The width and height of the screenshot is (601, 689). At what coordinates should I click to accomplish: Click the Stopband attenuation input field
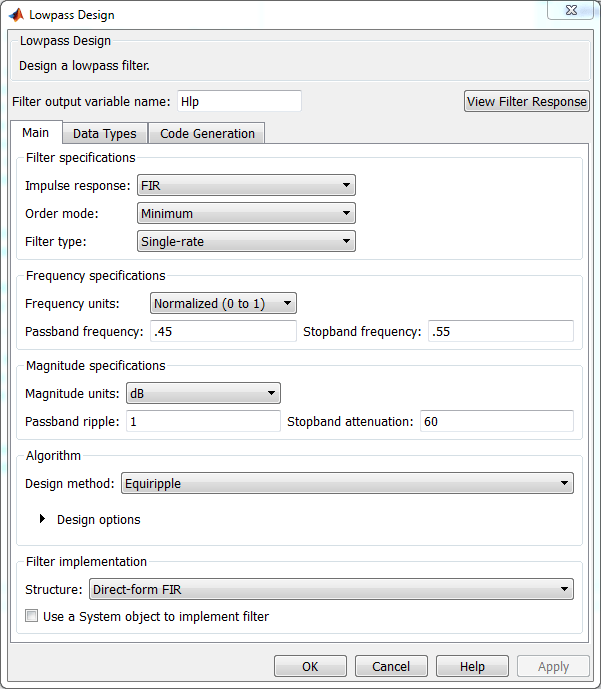point(496,421)
